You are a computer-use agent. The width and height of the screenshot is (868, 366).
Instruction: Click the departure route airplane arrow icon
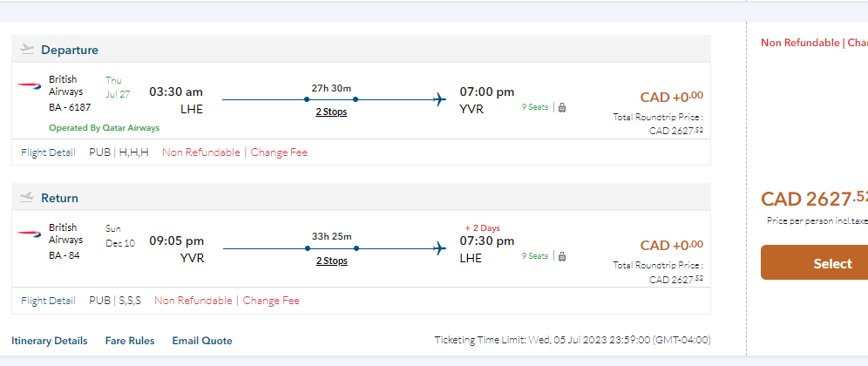(439, 99)
